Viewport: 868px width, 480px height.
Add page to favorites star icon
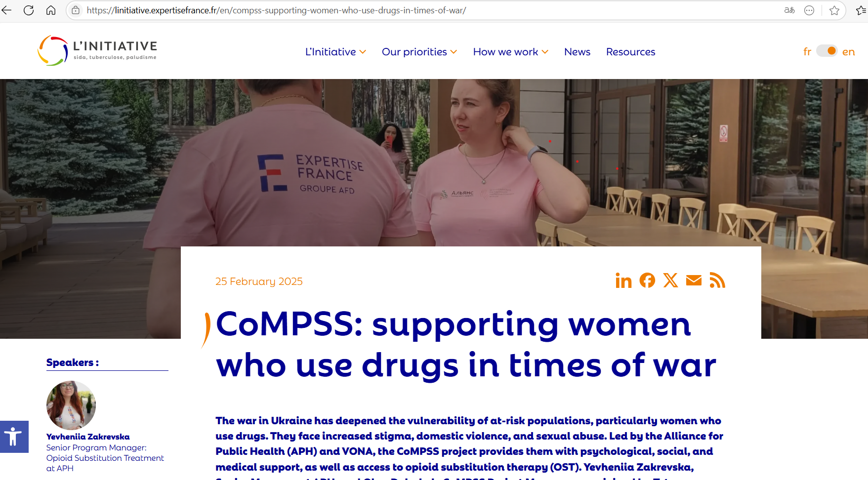834,10
